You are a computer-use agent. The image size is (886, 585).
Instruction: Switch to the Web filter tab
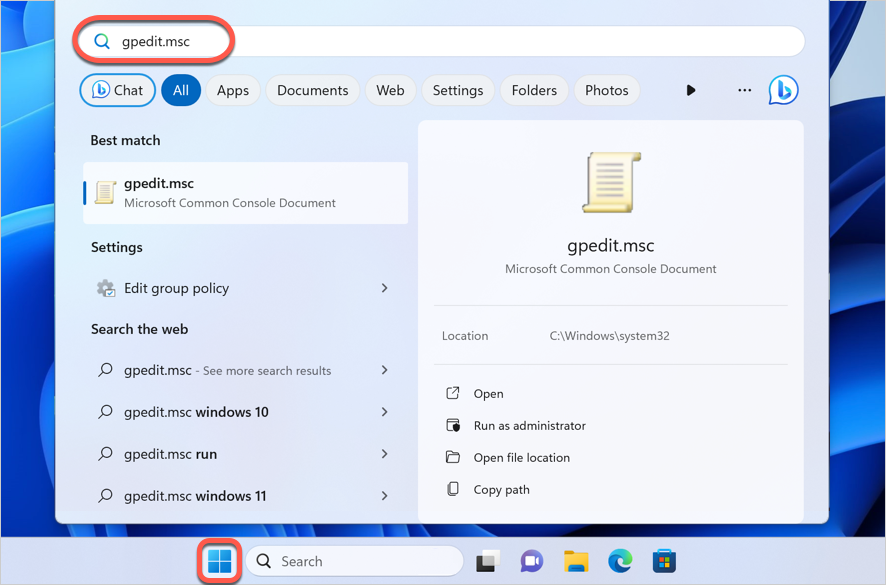click(390, 90)
